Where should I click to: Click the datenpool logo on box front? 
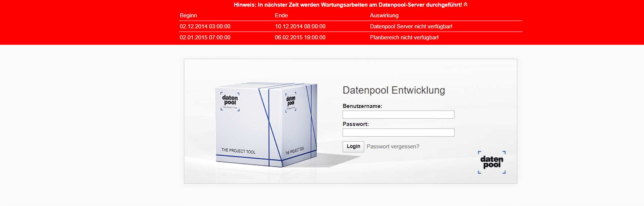pyautogui.click(x=230, y=102)
